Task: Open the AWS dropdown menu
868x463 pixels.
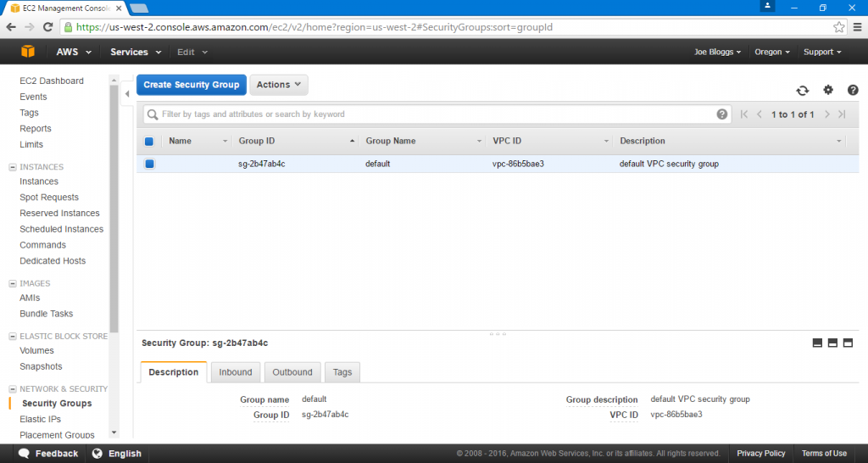Action: coord(74,52)
